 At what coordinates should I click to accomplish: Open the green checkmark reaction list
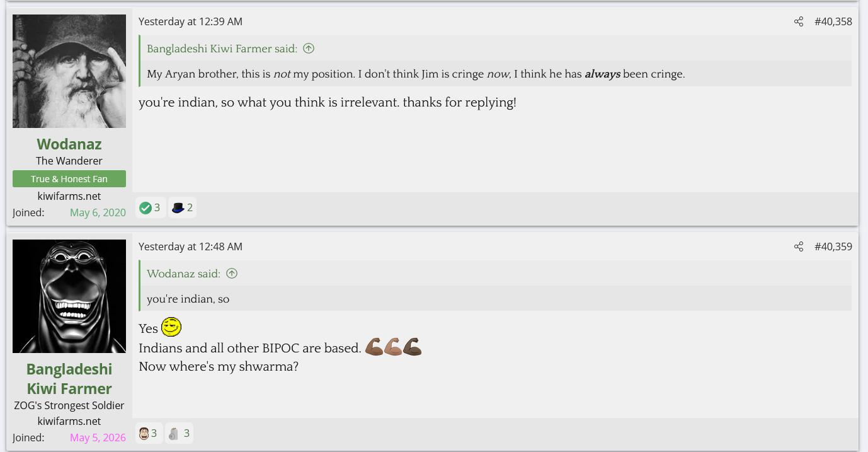pos(151,207)
